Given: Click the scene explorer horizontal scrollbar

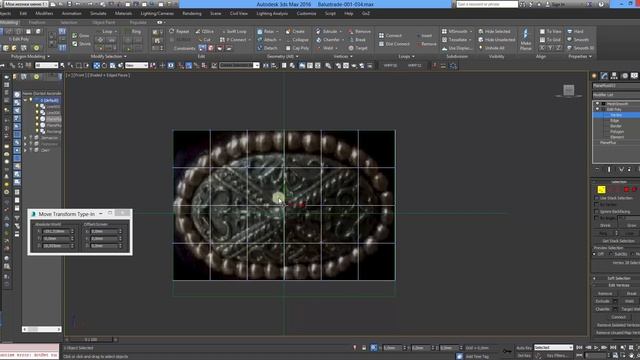Looking at the screenshot, I should tap(42, 329).
